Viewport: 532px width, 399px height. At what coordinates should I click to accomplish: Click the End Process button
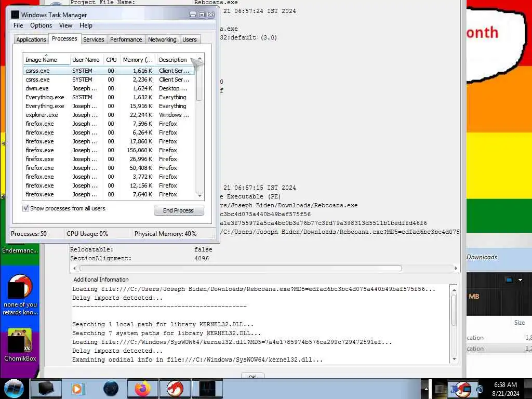[x=179, y=210]
